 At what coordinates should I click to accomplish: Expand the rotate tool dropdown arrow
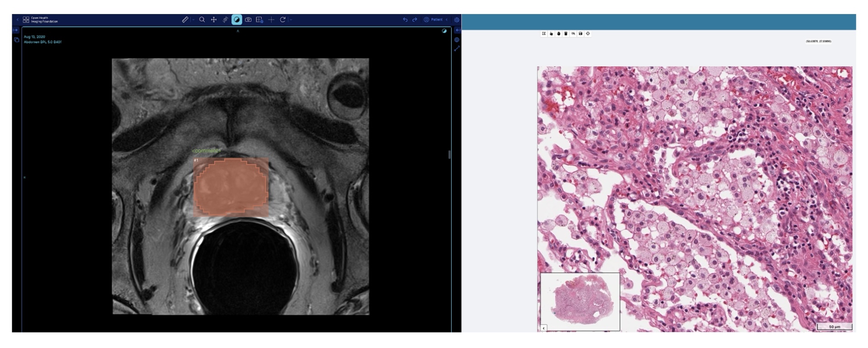coord(291,20)
